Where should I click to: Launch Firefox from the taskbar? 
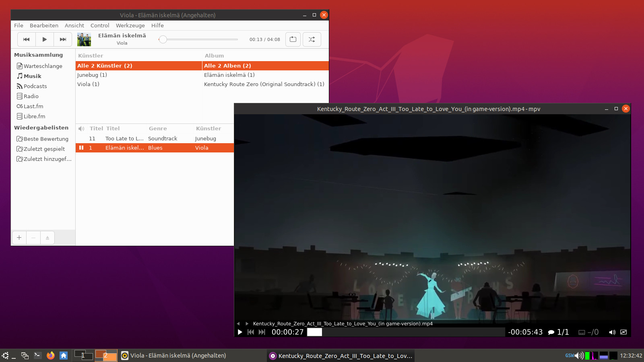coord(51,356)
